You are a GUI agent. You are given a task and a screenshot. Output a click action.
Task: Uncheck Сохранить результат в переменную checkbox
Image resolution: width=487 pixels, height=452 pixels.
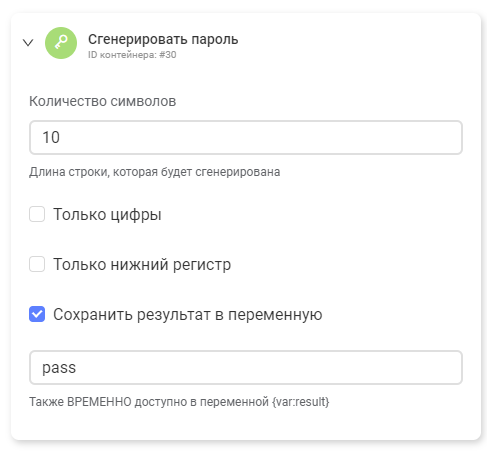coord(37,314)
